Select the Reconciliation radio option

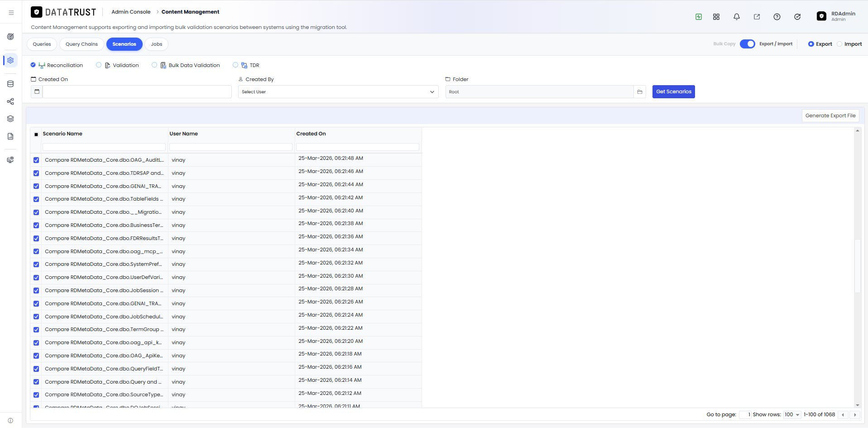33,65
